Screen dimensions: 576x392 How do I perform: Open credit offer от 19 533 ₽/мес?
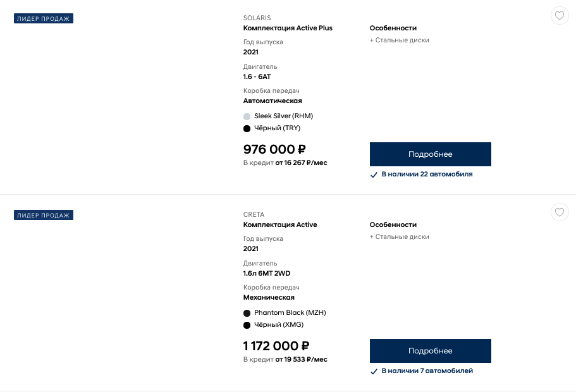pyautogui.click(x=301, y=359)
